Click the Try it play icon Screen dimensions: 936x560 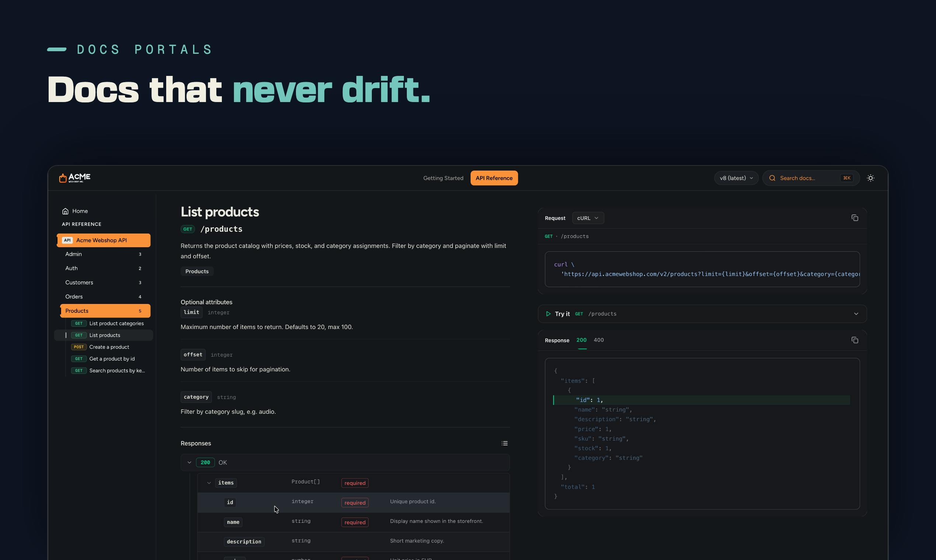pos(548,314)
